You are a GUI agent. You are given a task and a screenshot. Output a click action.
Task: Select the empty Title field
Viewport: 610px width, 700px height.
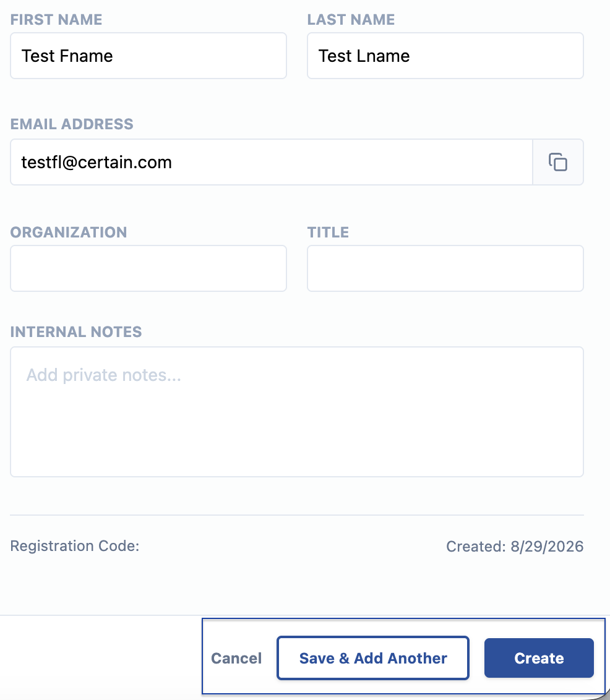pos(445,268)
